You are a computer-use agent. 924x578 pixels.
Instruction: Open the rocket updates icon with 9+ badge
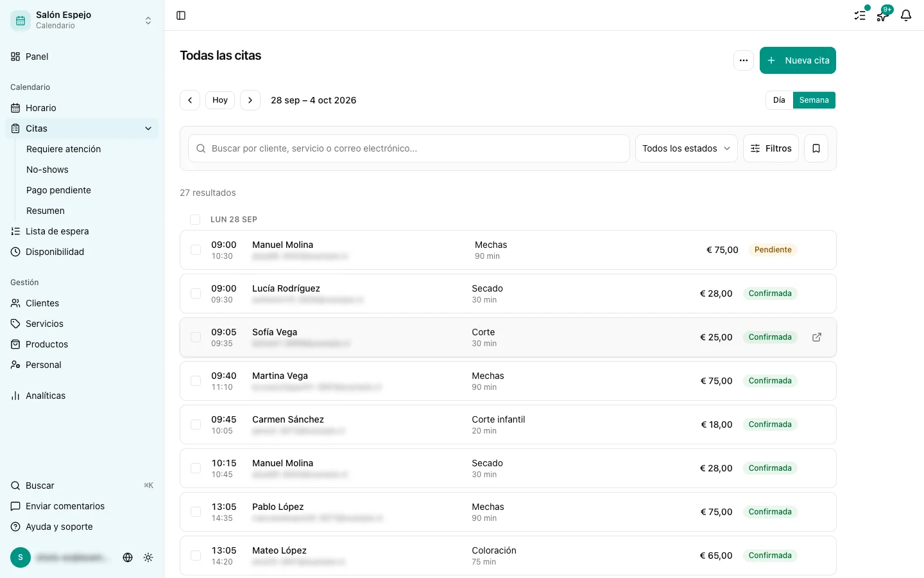pyautogui.click(x=883, y=15)
